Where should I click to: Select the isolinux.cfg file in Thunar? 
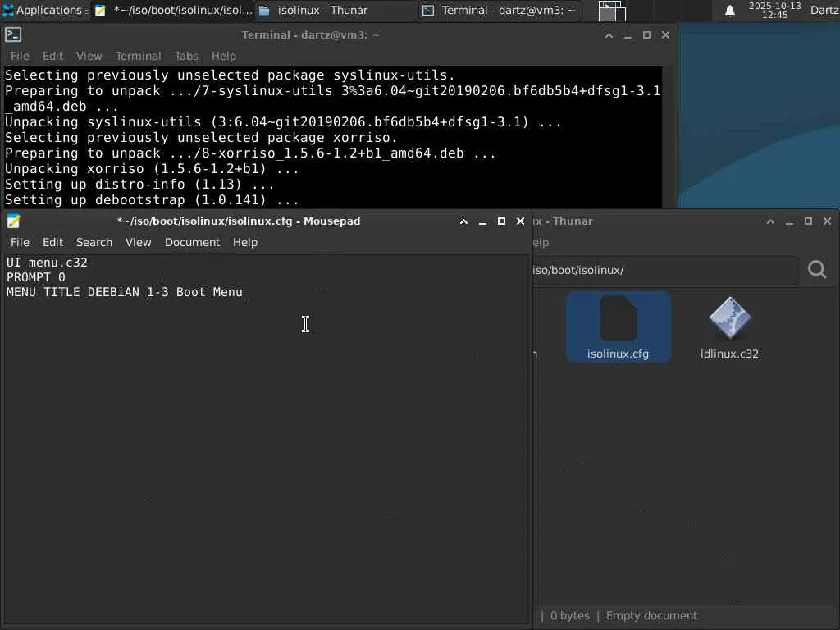(618, 327)
